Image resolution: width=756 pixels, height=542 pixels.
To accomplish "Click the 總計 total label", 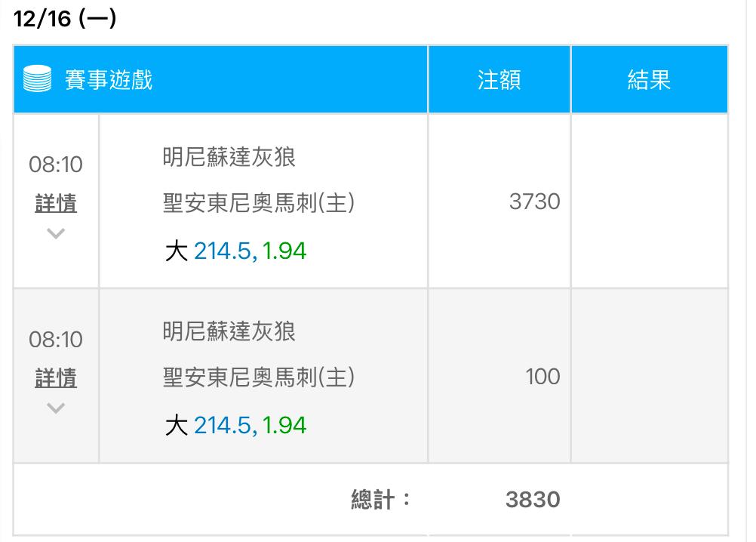I will tap(381, 499).
